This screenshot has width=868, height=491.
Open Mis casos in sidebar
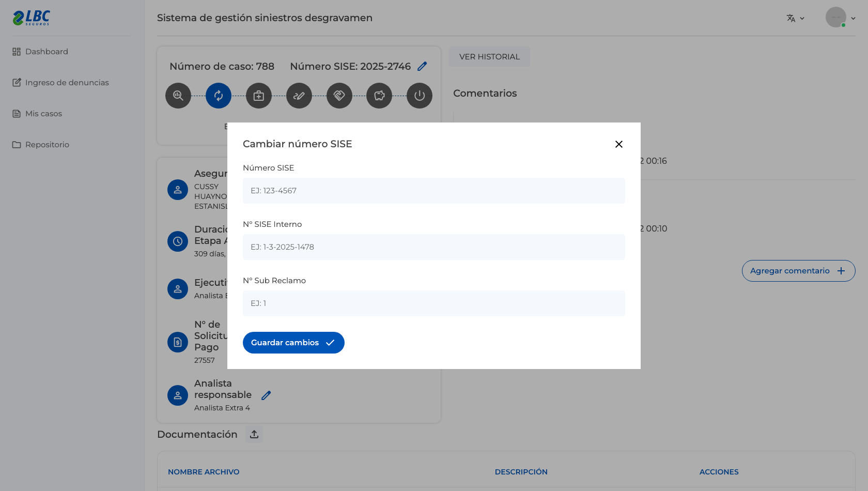click(37, 114)
